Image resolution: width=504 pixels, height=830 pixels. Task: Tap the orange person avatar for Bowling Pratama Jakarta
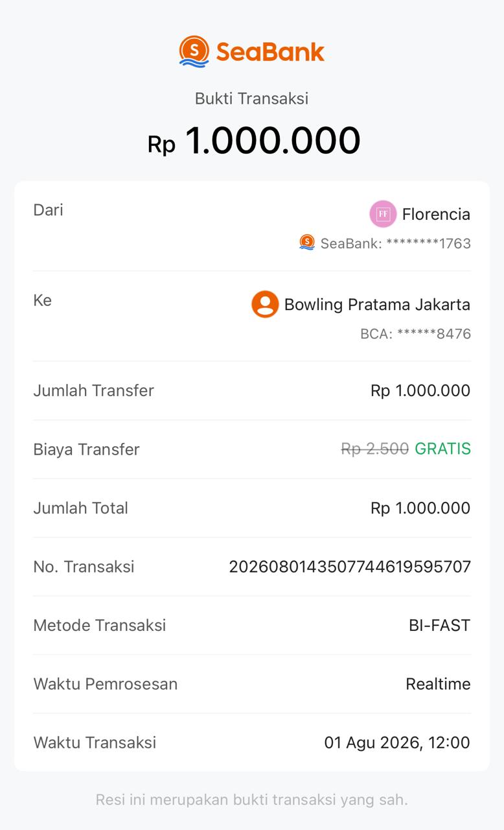point(265,304)
